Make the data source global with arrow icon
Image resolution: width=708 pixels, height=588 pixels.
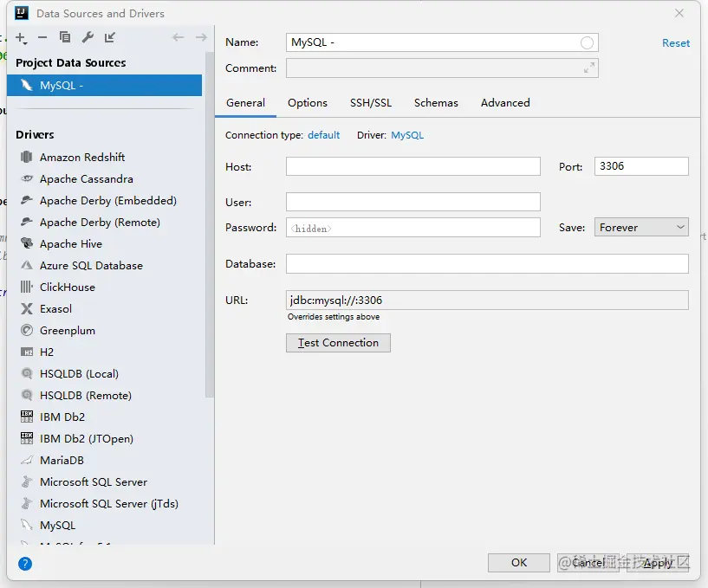click(110, 37)
